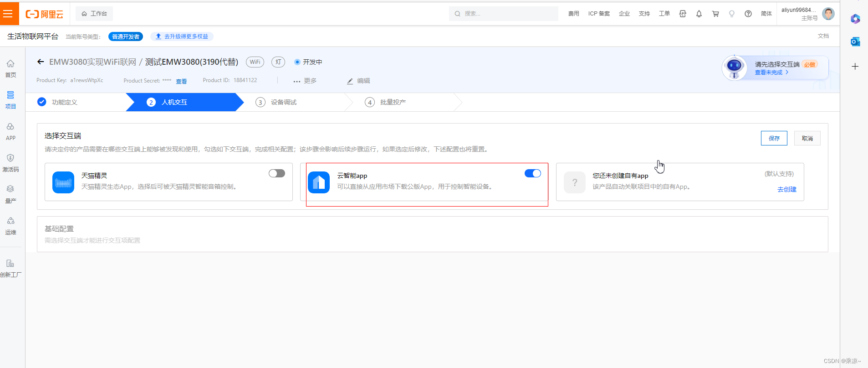Open the 文档 docs link
The image size is (868, 368).
coord(823,36)
